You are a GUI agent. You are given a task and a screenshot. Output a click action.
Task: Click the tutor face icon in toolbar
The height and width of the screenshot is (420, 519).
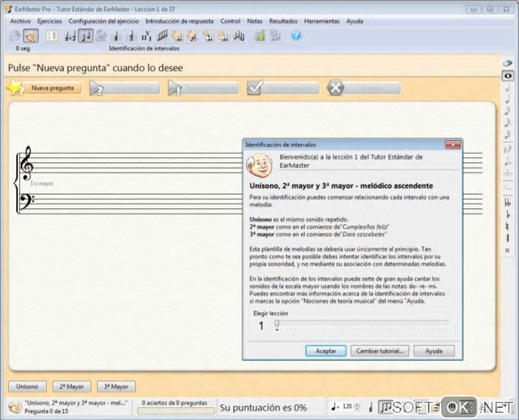(x=31, y=36)
